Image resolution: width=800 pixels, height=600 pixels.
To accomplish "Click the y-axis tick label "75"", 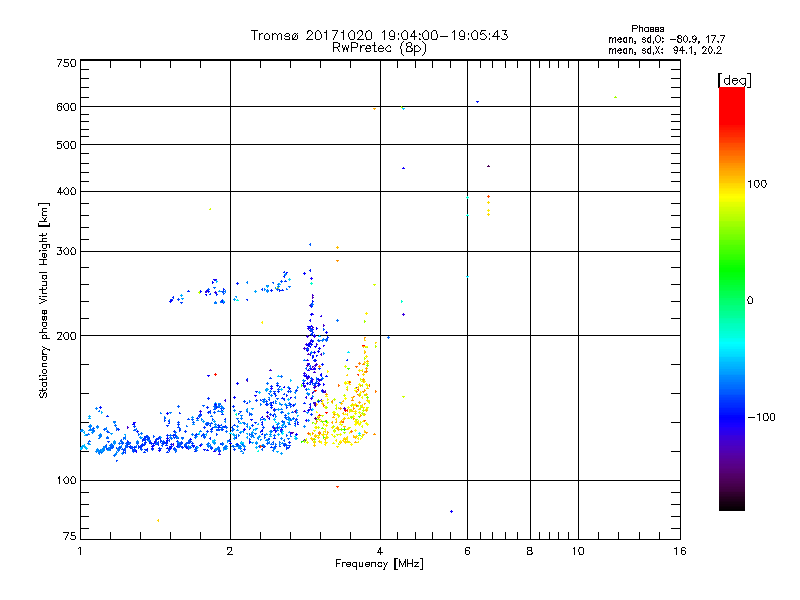I will (x=70, y=536).
